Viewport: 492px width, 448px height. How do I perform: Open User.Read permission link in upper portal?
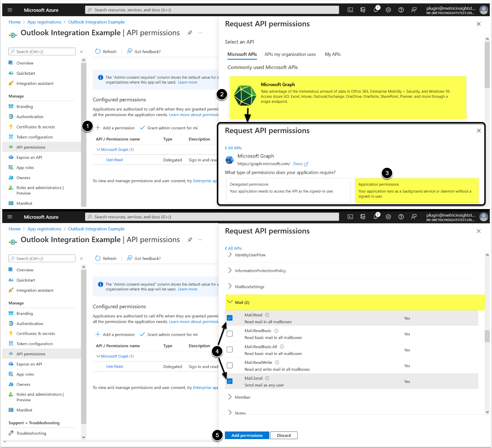[x=114, y=160]
